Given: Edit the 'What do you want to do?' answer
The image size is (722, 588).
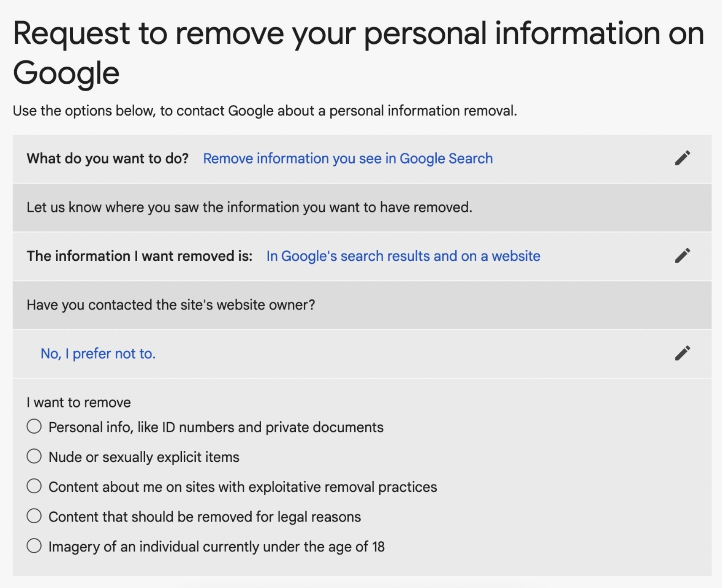Looking at the screenshot, I should (682, 158).
